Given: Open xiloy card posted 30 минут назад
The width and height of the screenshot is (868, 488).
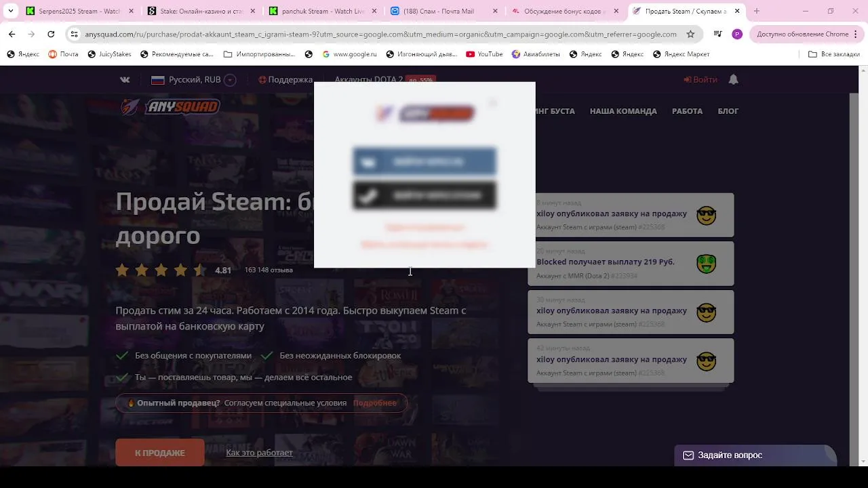Looking at the screenshot, I should coord(631,312).
